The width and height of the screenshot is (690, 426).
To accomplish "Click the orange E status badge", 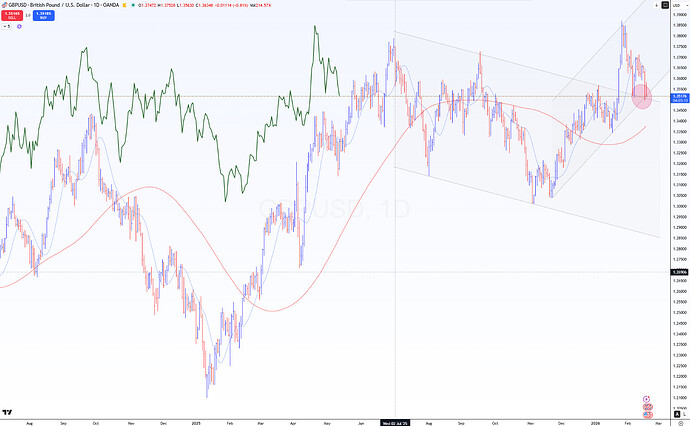I will point(125,5).
